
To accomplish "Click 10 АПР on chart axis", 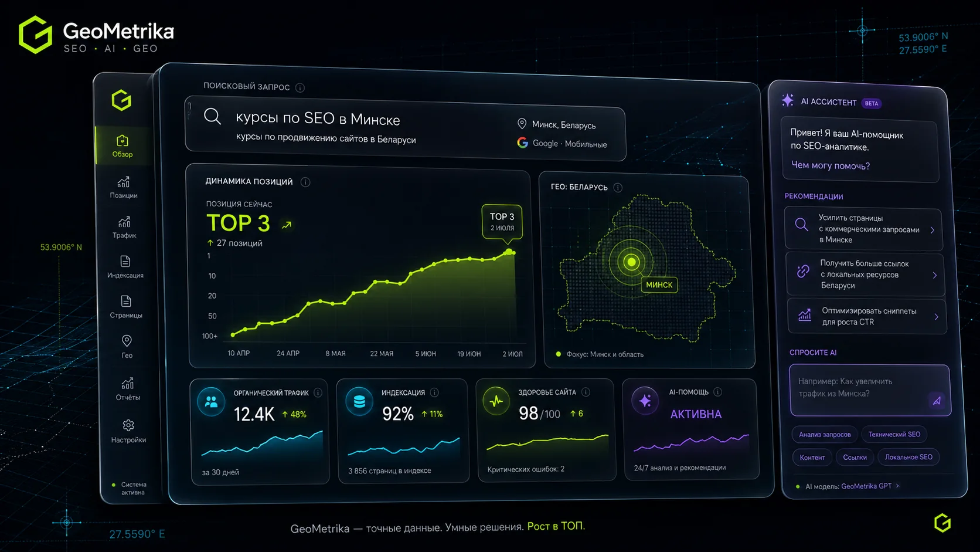I will [x=239, y=354].
